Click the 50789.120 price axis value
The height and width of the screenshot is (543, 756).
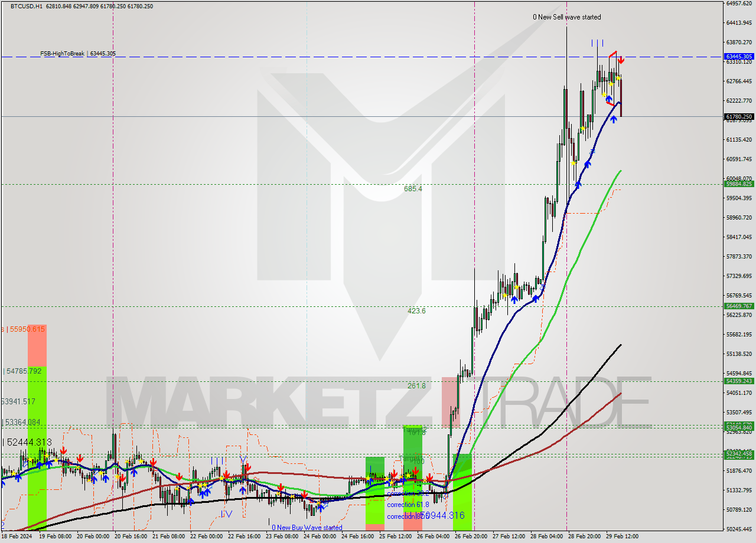pyautogui.click(x=739, y=510)
